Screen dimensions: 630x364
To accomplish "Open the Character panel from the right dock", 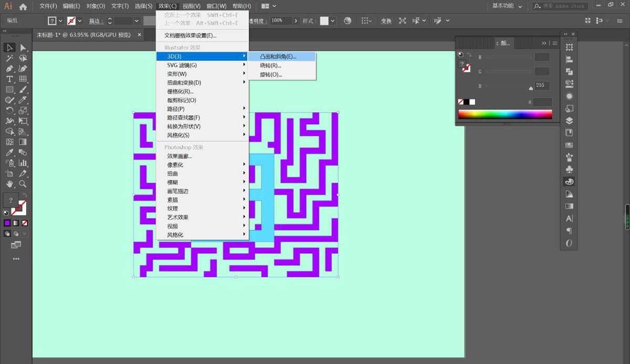I will tap(569, 218).
